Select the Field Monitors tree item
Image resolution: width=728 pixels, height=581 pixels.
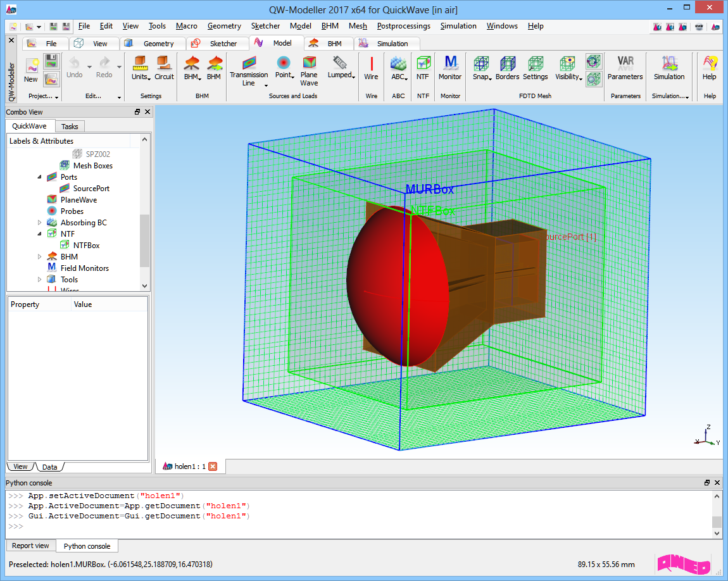(x=84, y=268)
